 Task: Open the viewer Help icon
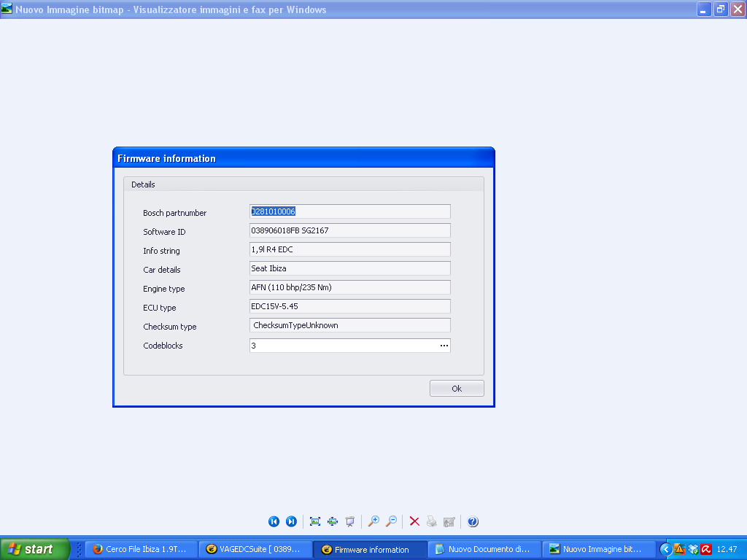pos(473,521)
